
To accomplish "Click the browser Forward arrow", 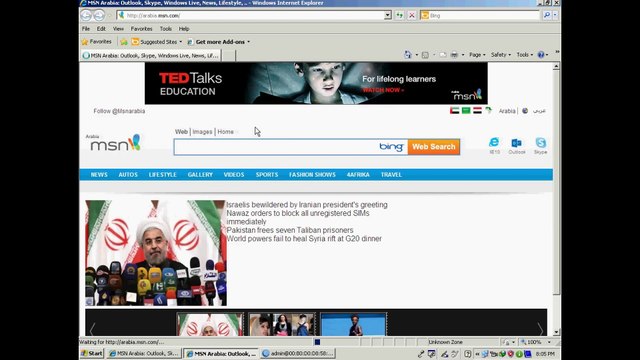I will (99, 16).
